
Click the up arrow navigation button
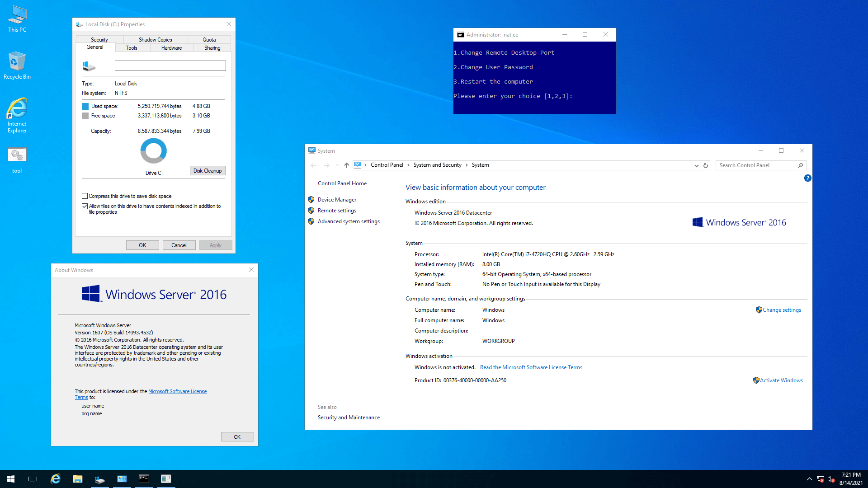coord(347,165)
